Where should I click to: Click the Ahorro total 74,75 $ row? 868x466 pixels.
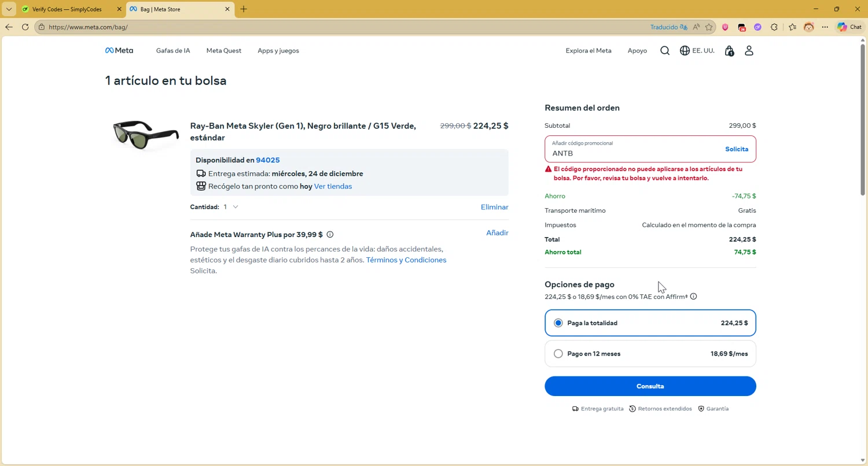click(x=650, y=252)
